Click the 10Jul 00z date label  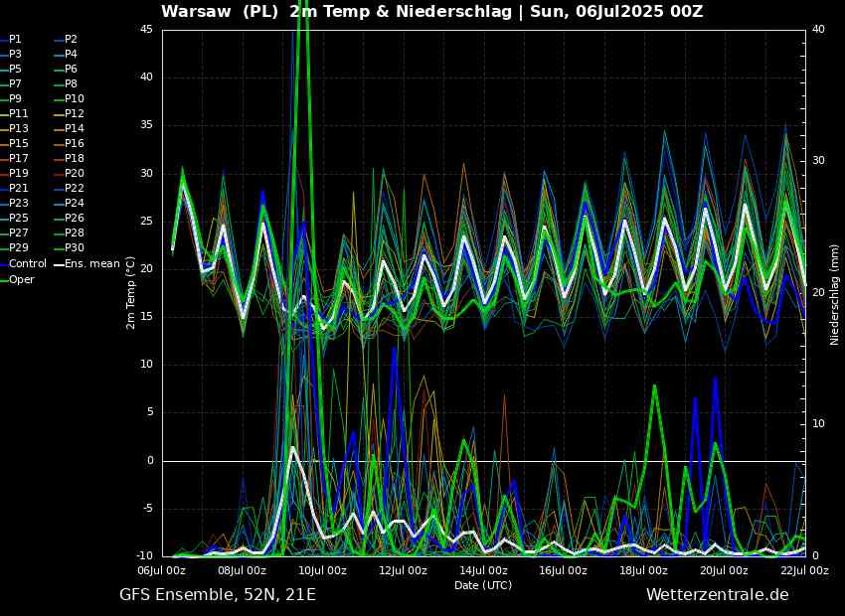[323, 570]
